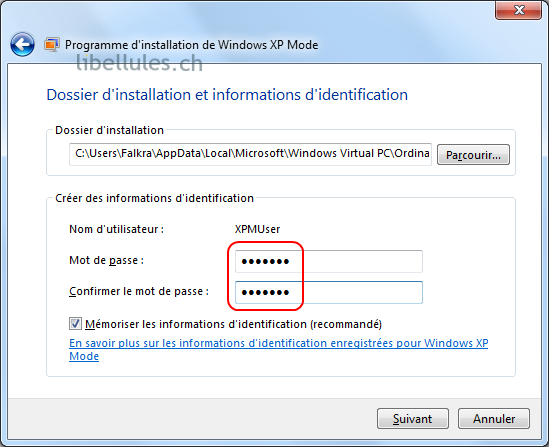
Task: Click the XPMUser username text
Action: coord(257,229)
